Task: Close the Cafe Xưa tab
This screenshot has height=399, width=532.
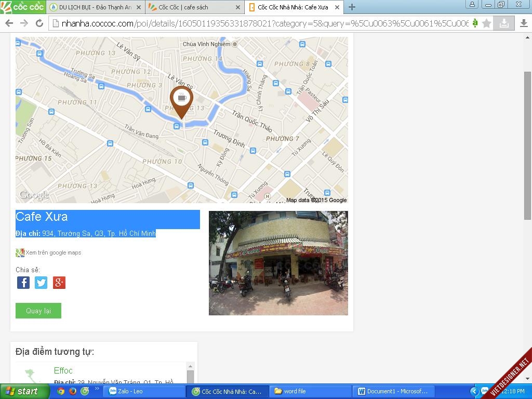Action: (337, 7)
